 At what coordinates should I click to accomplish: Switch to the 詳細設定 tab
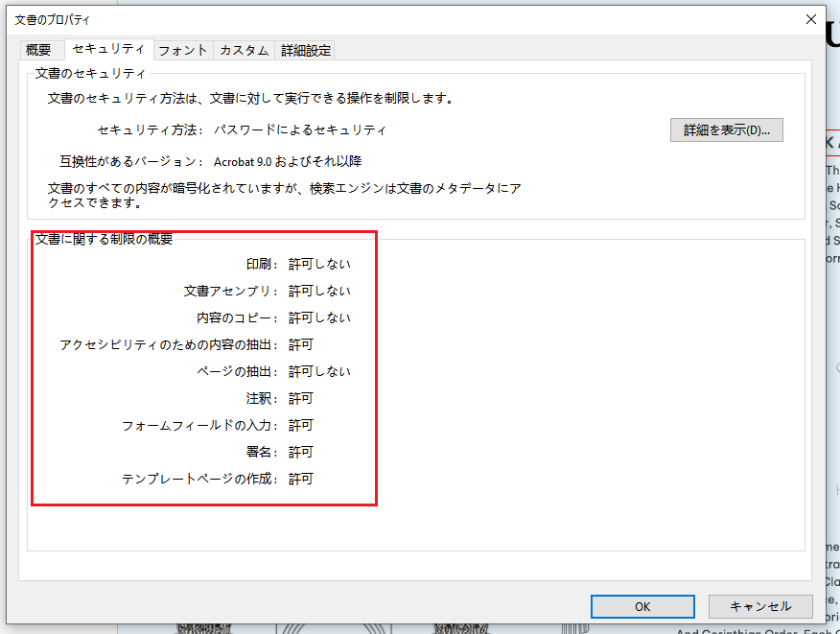pos(305,50)
